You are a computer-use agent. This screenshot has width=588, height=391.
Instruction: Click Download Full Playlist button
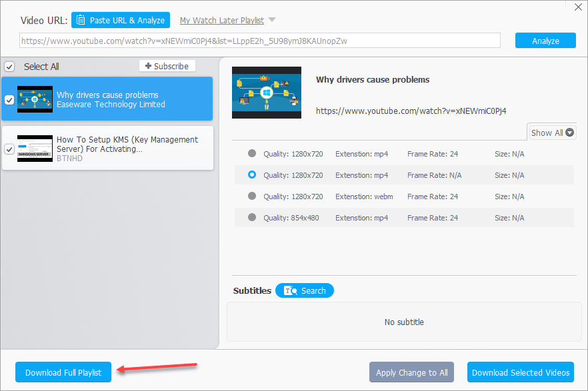63,372
